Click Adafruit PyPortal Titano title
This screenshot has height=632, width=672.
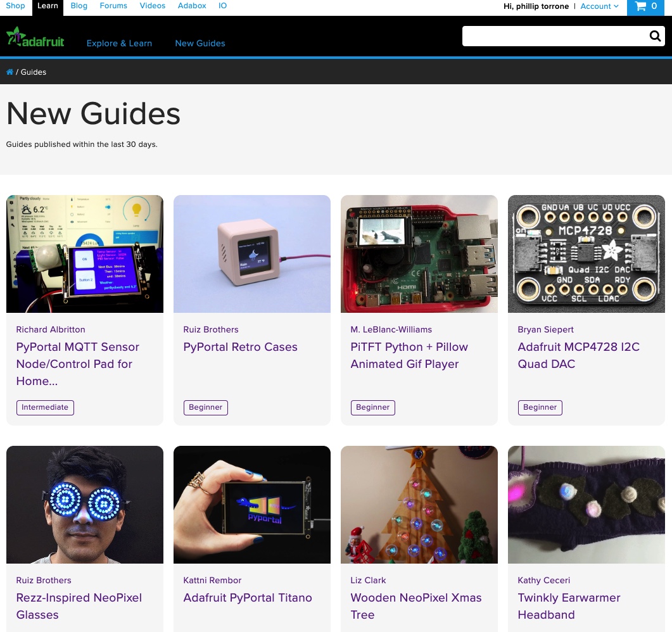click(248, 597)
